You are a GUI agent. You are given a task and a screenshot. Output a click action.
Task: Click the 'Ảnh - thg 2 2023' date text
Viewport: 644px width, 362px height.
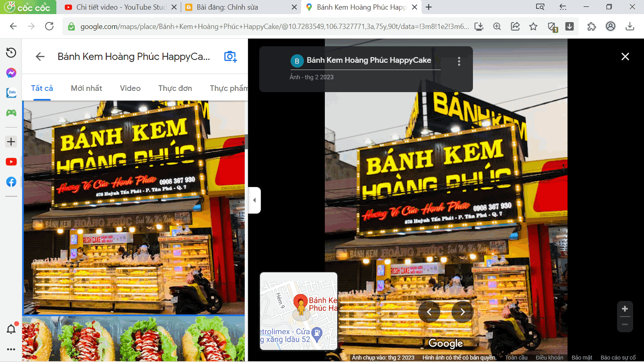tap(312, 77)
